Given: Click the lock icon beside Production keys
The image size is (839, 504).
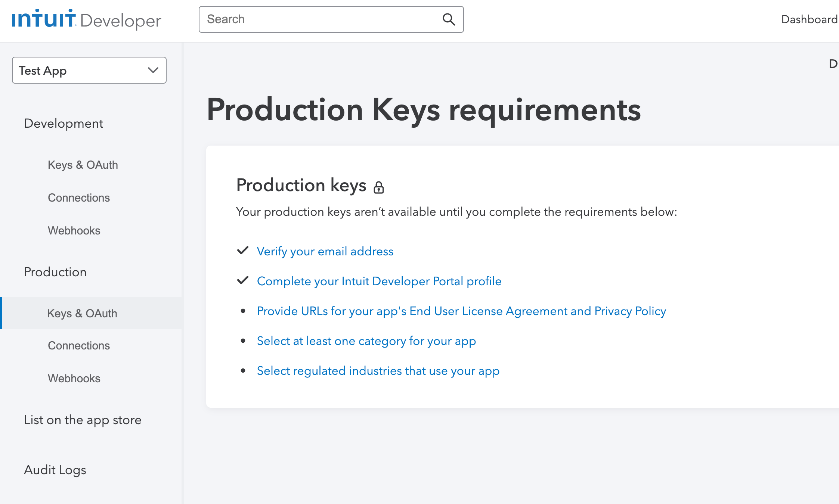Looking at the screenshot, I should coord(379,187).
